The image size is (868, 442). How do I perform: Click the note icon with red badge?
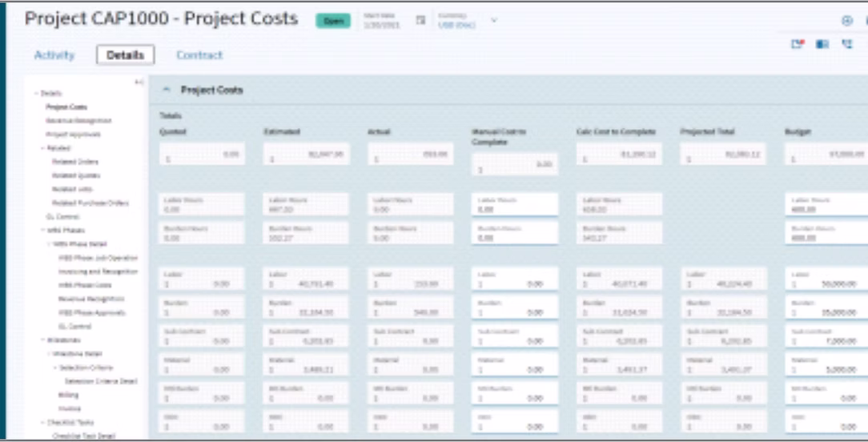click(x=798, y=44)
